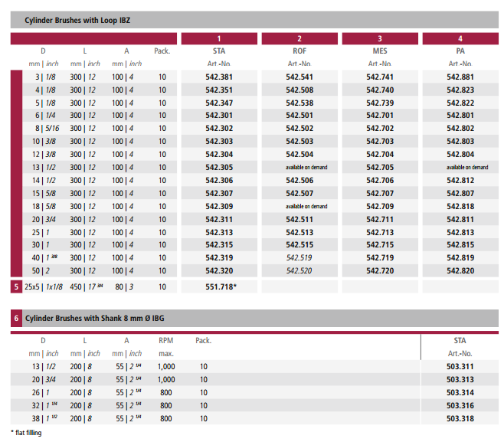Screen dimensions: 504x442
Task: Click the '* flat filling' footnote
Action: tap(26, 433)
